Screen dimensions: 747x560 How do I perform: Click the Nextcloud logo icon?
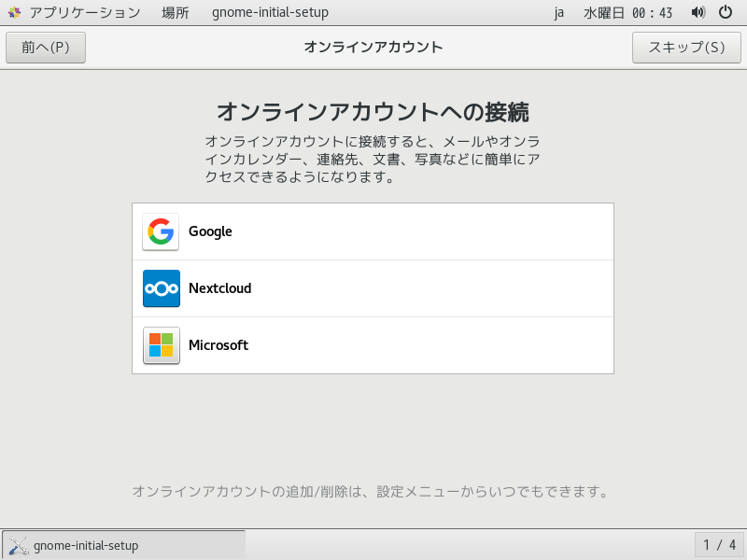[x=161, y=288]
